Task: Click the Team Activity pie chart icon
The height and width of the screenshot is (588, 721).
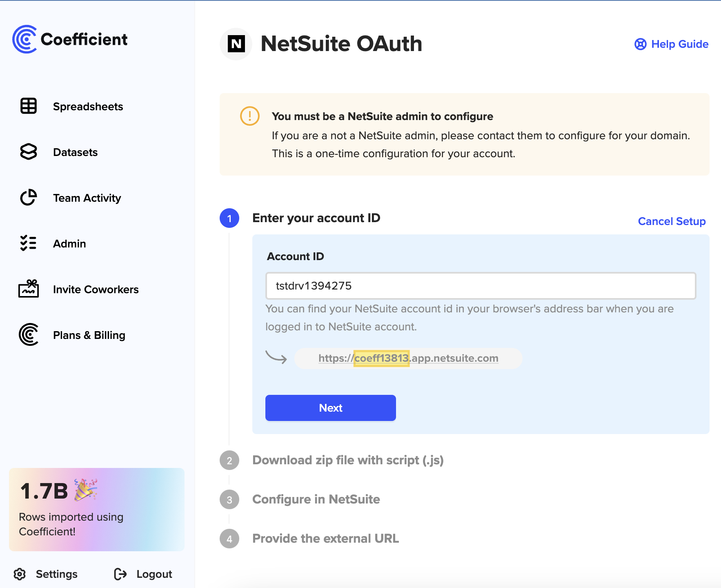Action: [x=29, y=198]
